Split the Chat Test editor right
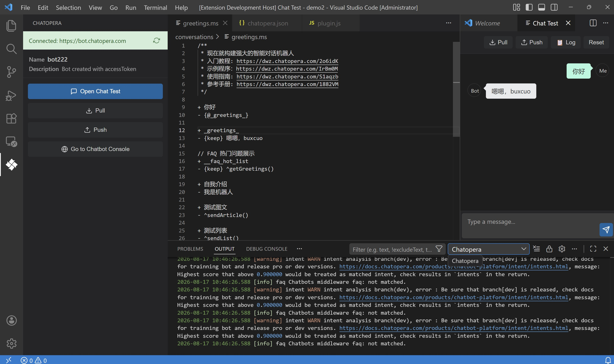This screenshot has width=614, height=364. click(593, 23)
